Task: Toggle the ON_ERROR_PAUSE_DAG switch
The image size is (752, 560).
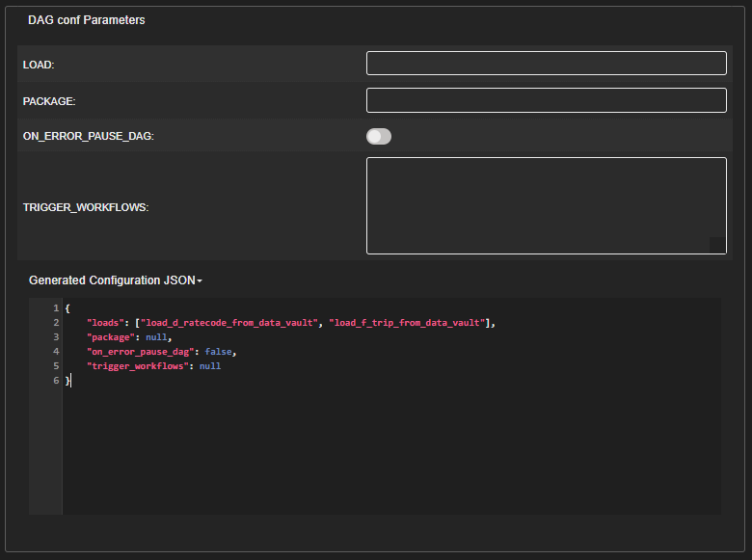Action: click(x=379, y=137)
